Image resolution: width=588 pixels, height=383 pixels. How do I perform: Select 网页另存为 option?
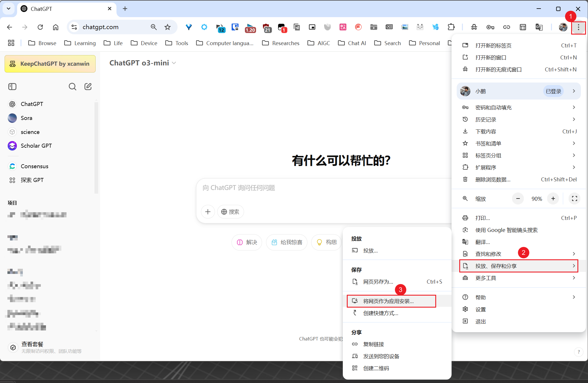click(397, 282)
